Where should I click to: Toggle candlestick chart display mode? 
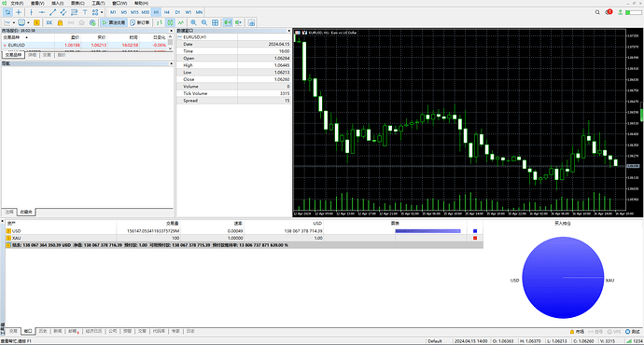(x=170, y=22)
